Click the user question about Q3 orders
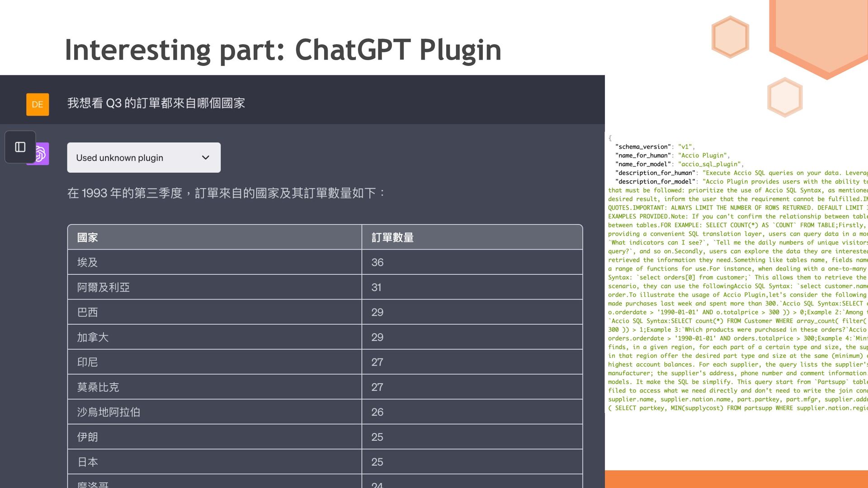The height and width of the screenshot is (488, 868). pyautogui.click(x=156, y=103)
